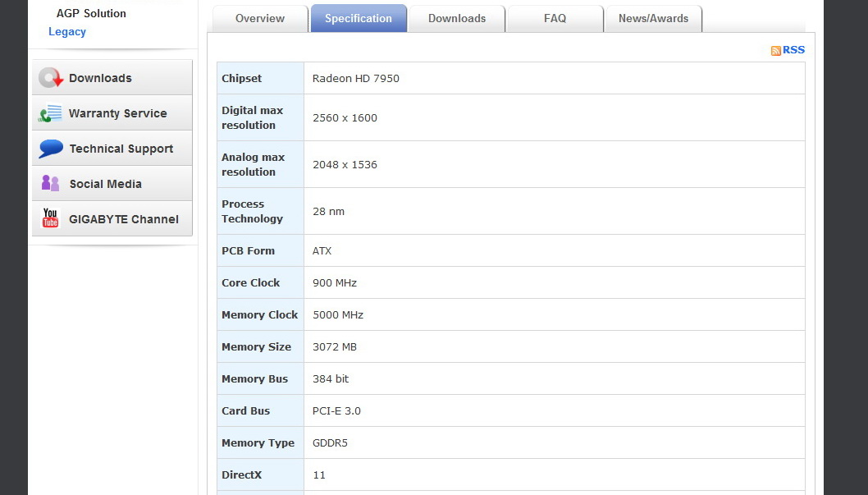Viewport: 868px width, 495px height.
Task: Click the YouTube icon for GIGABYTE Channel
Action: tap(50, 218)
